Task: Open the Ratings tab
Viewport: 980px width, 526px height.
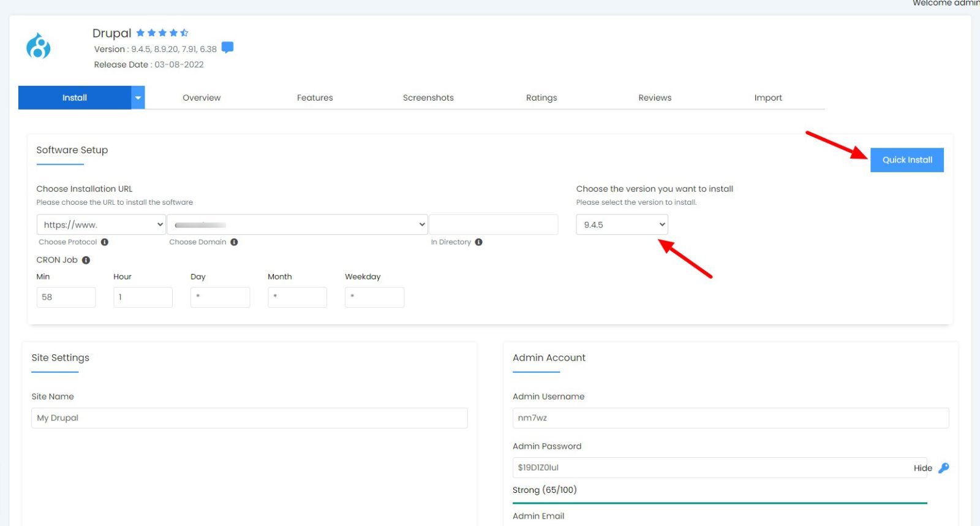Action: pos(541,97)
